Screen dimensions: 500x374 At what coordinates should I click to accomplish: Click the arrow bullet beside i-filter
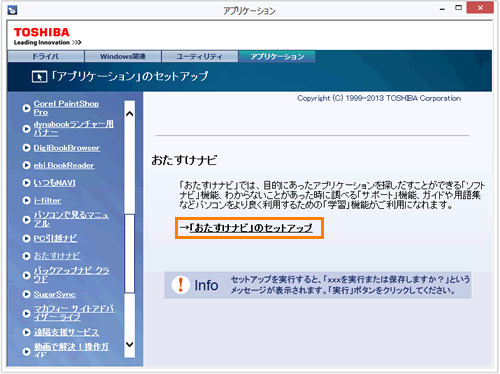26,200
